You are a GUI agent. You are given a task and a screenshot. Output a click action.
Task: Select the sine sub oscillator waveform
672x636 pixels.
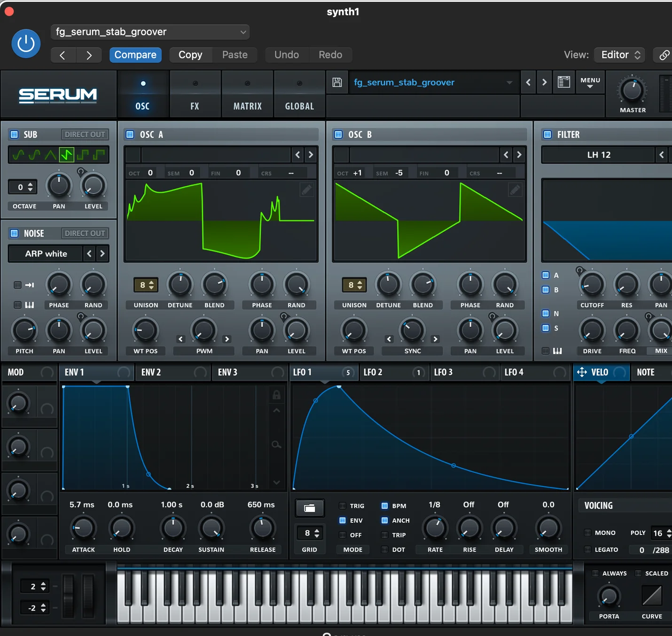coord(18,155)
